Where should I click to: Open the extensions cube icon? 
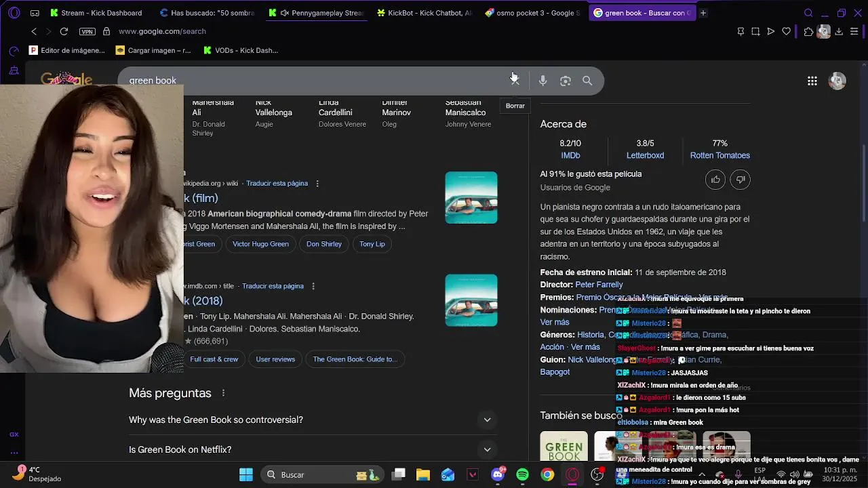pos(808,31)
